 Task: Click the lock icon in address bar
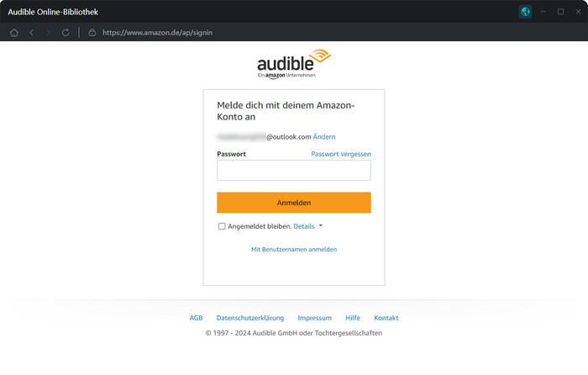point(92,33)
